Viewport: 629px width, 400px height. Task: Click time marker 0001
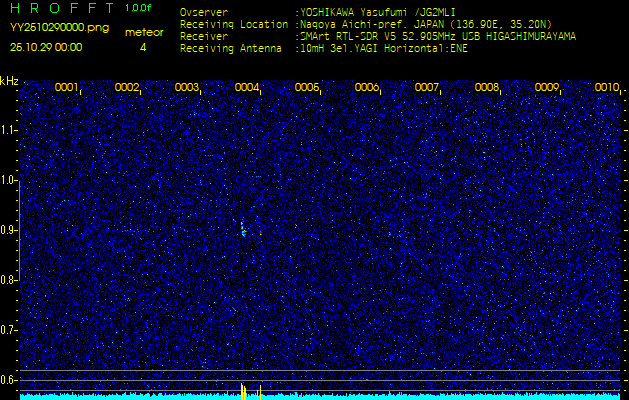[x=66, y=87]
